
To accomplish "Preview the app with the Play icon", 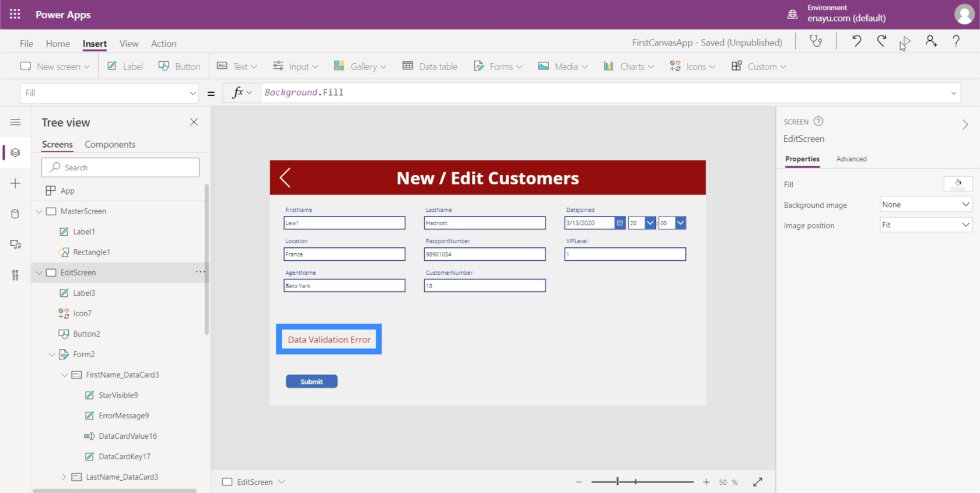I will [x=906, y=41].
